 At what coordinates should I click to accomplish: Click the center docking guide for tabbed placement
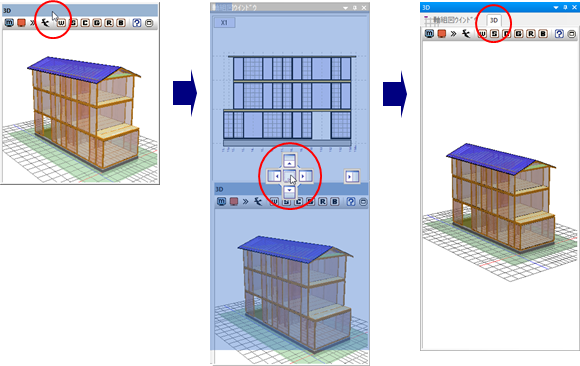point(290,176)
